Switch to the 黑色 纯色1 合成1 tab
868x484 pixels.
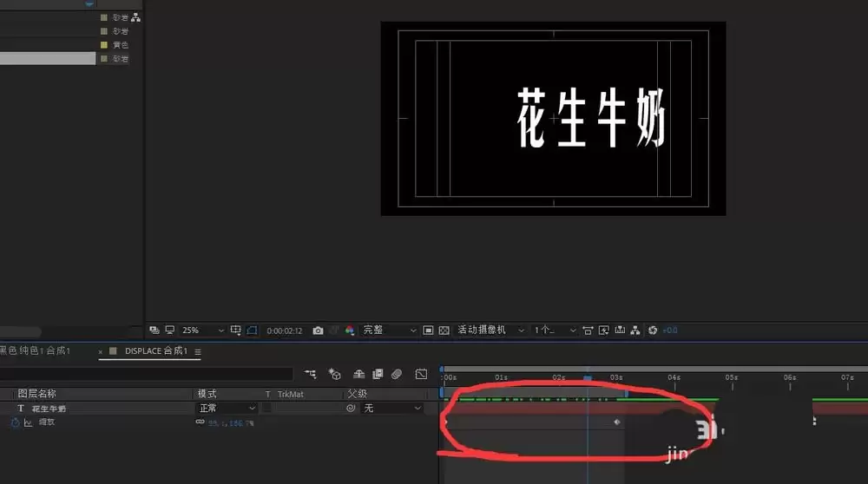[35, 350]
